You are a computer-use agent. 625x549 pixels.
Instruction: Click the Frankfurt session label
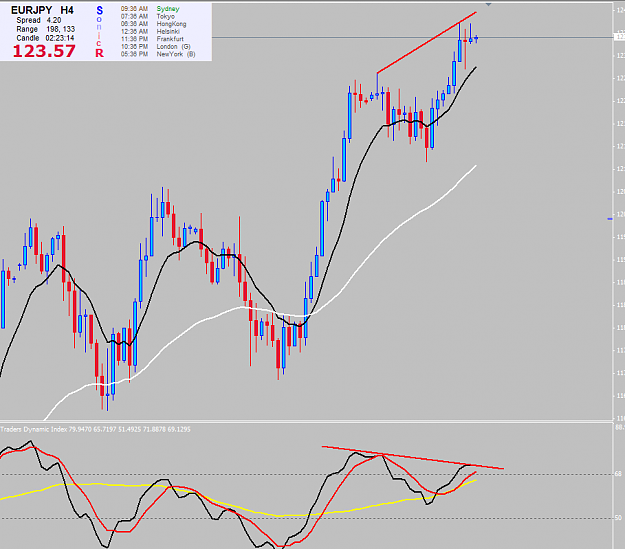coord(170,39)
